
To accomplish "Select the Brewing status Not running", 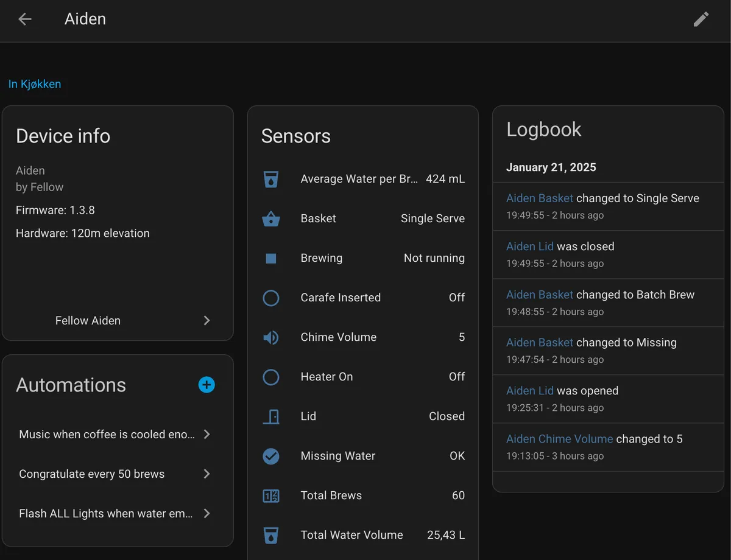I will 434,258.
